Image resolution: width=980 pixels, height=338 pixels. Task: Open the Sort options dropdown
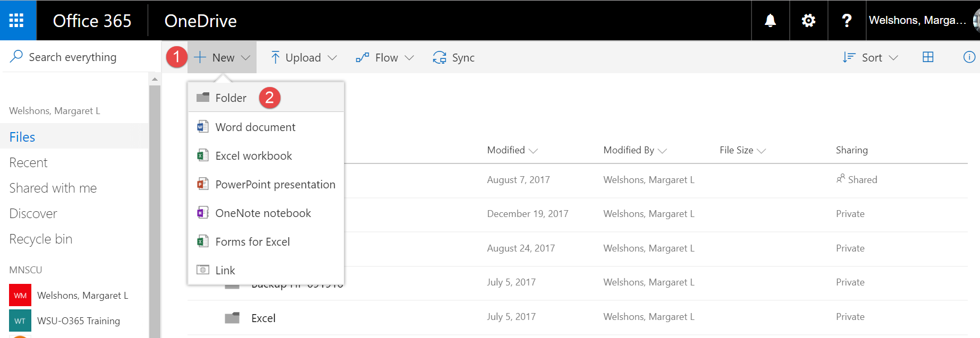871,57
